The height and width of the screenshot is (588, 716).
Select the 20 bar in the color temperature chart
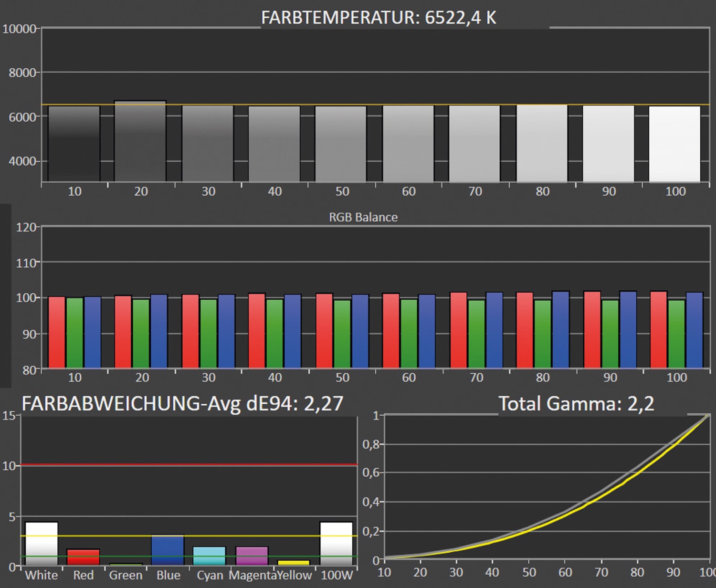[x=140, y=141]
